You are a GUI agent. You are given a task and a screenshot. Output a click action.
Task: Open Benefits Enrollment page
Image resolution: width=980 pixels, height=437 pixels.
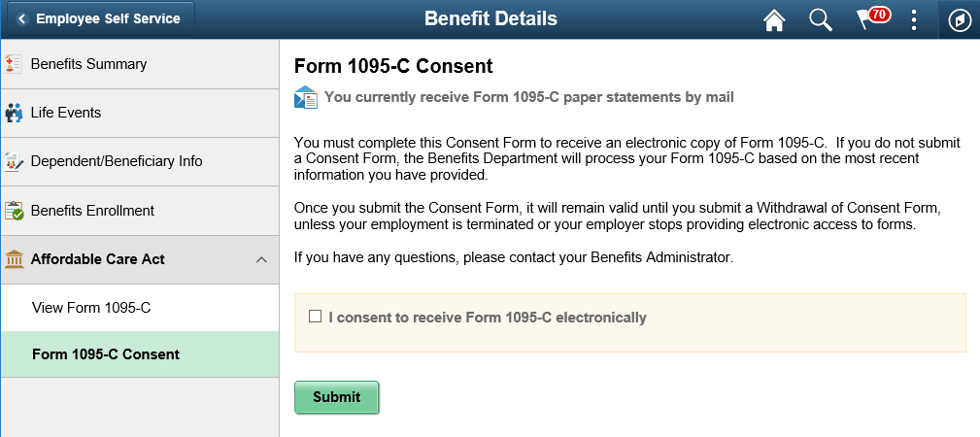point(92,211)
